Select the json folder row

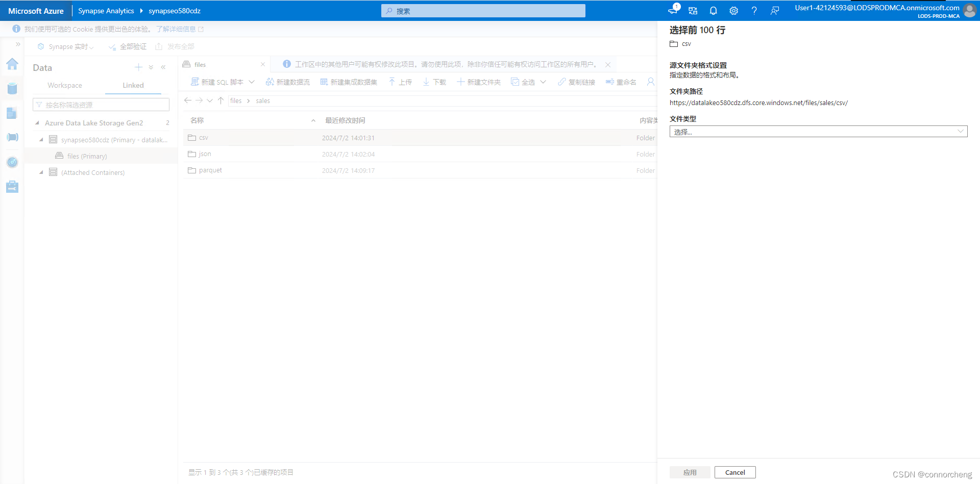click(x=420, y=154)
